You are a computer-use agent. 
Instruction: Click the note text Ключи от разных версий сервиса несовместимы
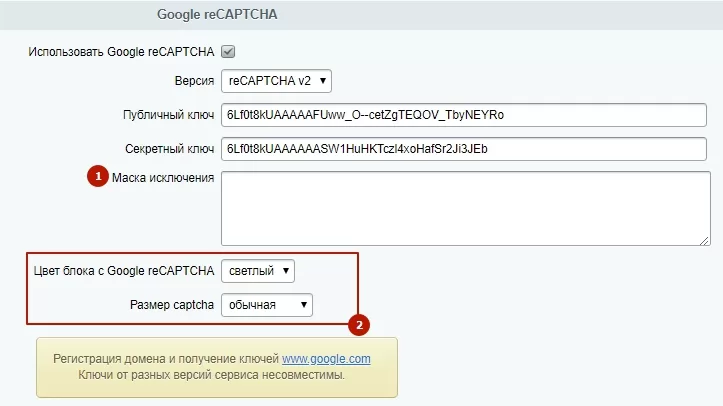click(x=212, y=375)
